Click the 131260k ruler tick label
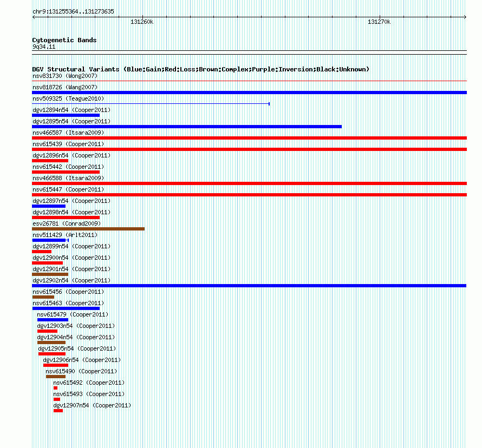The image size is (482, 448). point(142,22)
